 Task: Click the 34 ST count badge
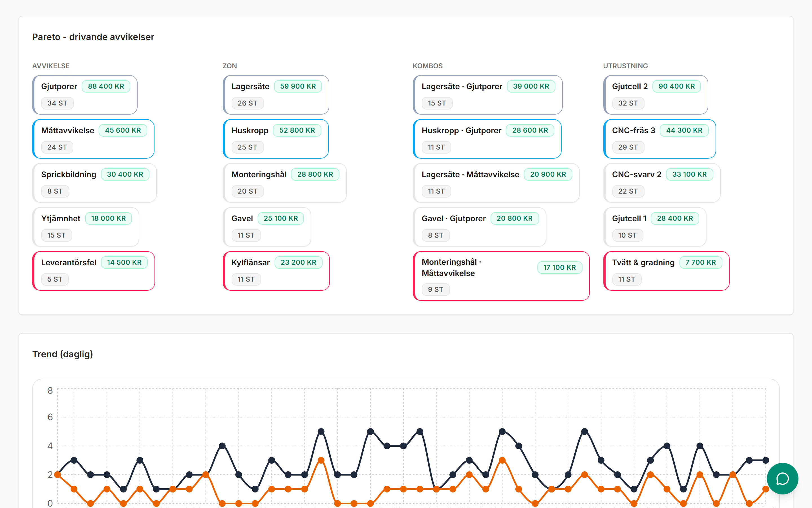[x=58, y=103]
